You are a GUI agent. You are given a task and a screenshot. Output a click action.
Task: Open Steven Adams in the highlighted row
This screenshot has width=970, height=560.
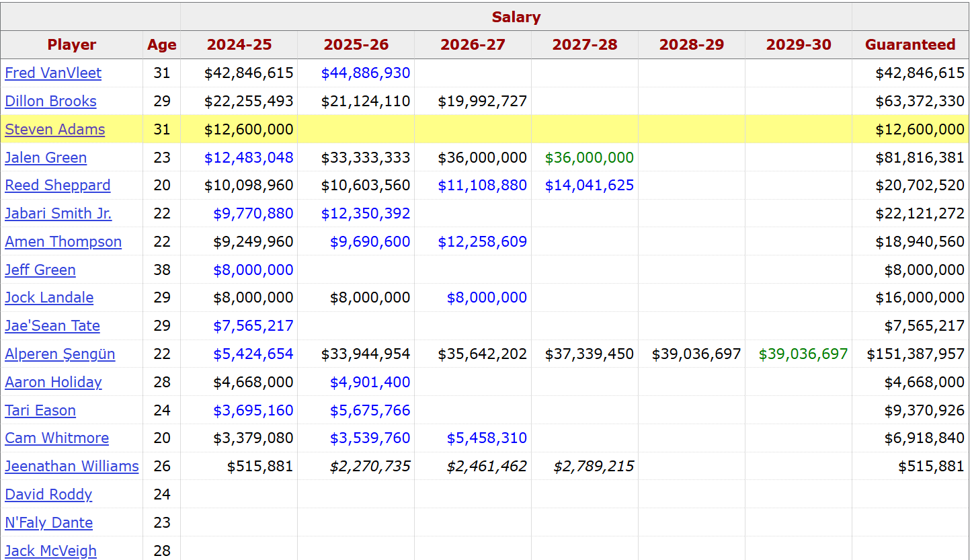[54, 129]
